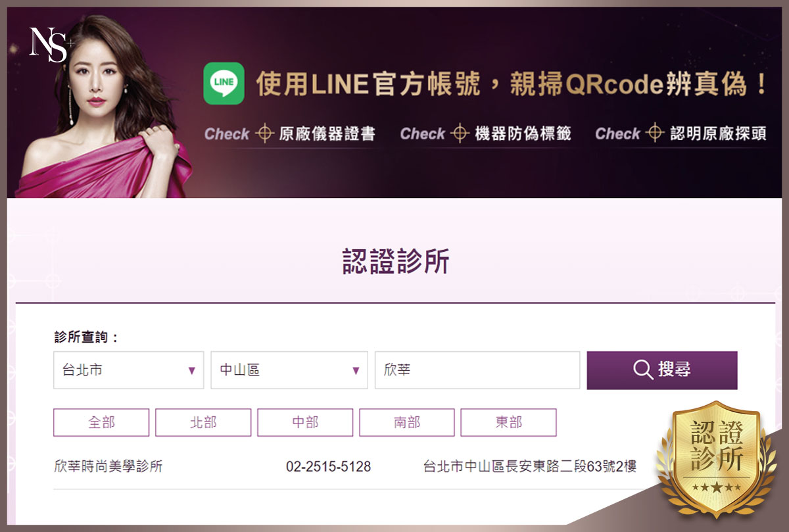Expand arrow of the 中山區 selector
The width and height of the screenshot is (789, 532).
click(x=356, y=371)
